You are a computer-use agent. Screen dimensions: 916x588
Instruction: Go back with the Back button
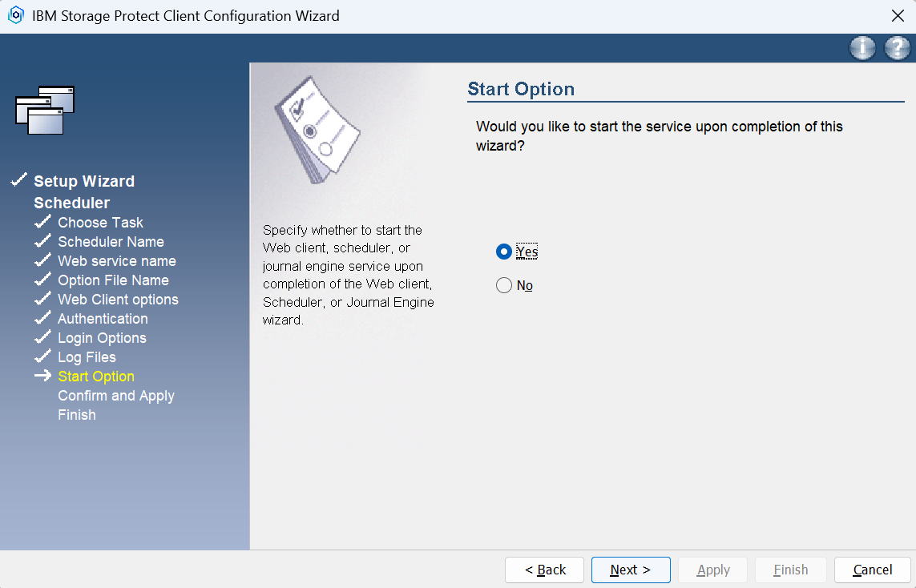[x=545, y=570]
